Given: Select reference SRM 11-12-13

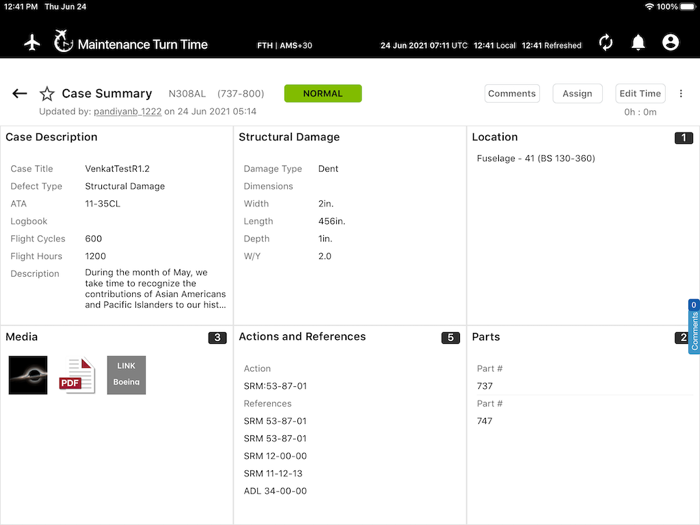Looking at the screenshot, I should (273, 473).
